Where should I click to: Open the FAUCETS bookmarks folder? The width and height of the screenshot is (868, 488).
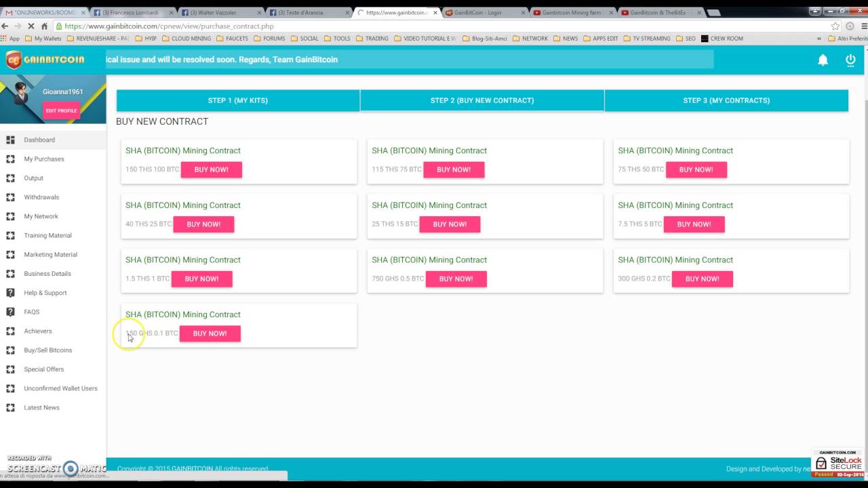tap(233, 39)
